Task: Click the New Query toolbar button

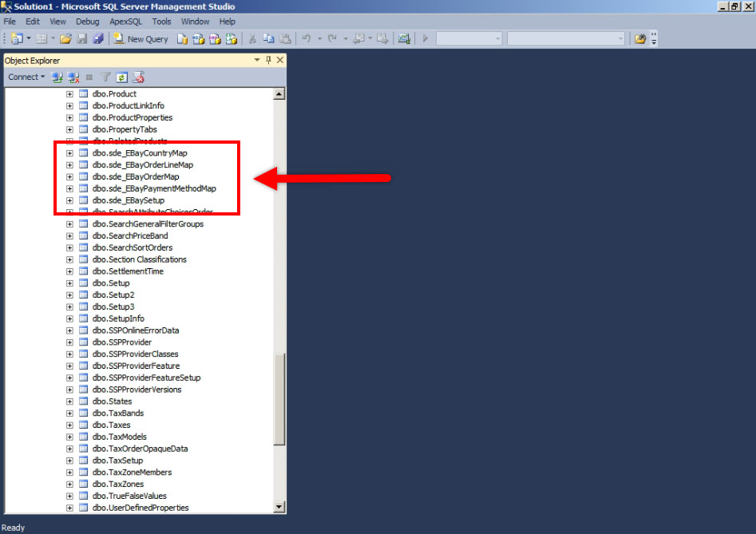Action: 141,38
